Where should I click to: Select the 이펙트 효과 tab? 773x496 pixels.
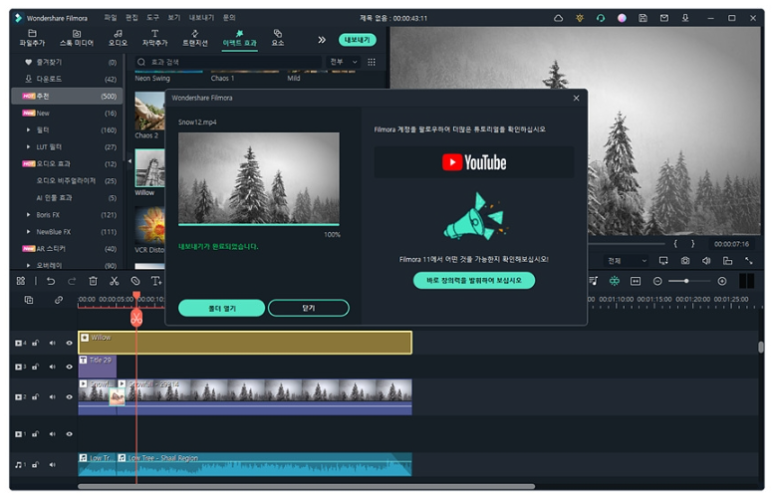(239, 38)
